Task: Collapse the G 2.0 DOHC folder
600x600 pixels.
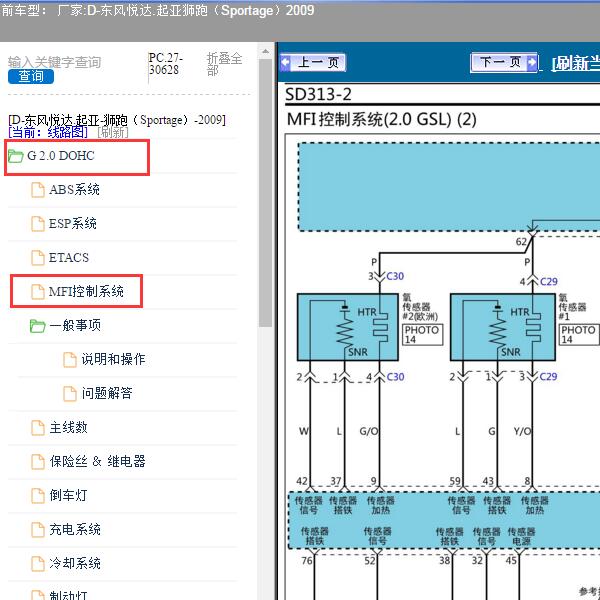Action: tap(60, 156)
